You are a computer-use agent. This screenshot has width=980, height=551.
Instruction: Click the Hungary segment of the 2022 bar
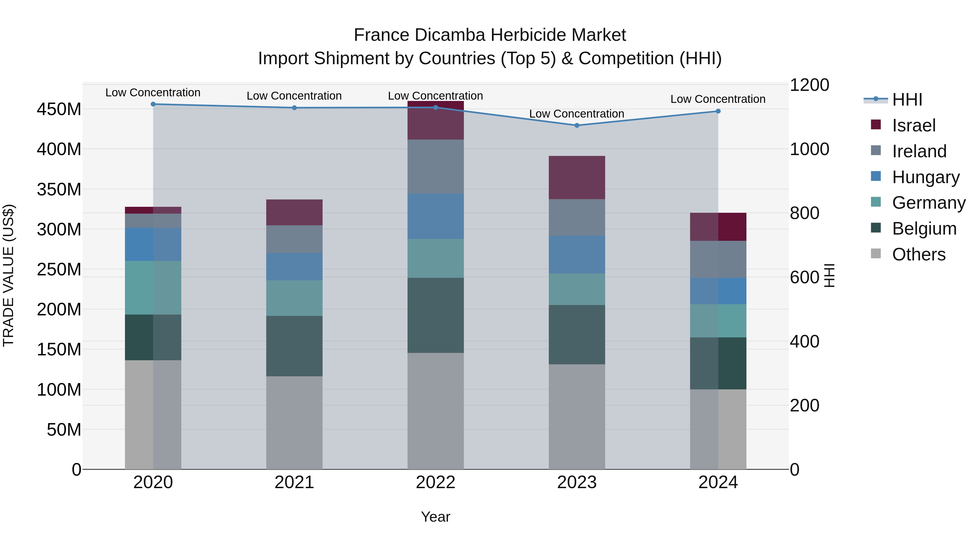(x=436, y=216)
